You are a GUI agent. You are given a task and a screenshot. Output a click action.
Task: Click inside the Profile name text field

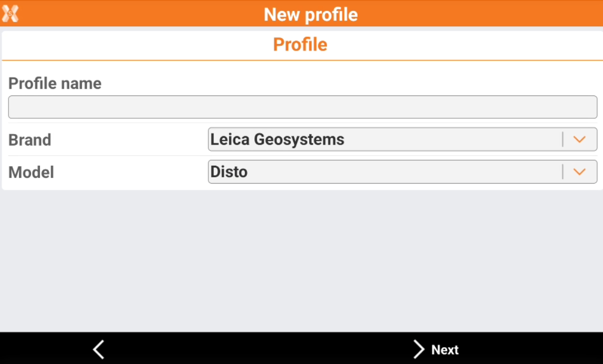click(x=302, y=107)
